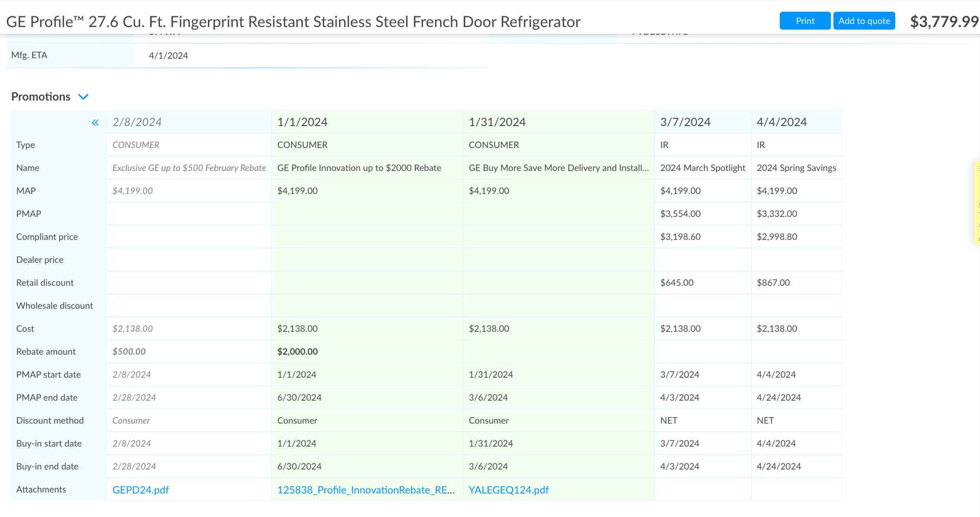Click the $2,000.00 rebate amount cell
The image size is (980, 517).
pos(297,352)
